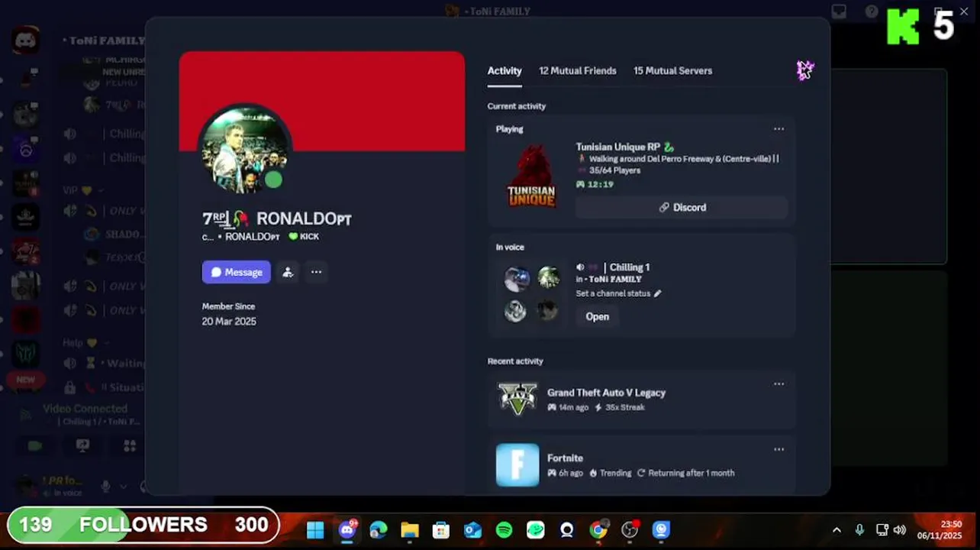The height and width of the screenshot is (550, 980).
Task: Open the Waiting voice channel in the channel list
Action: [104, 364]
